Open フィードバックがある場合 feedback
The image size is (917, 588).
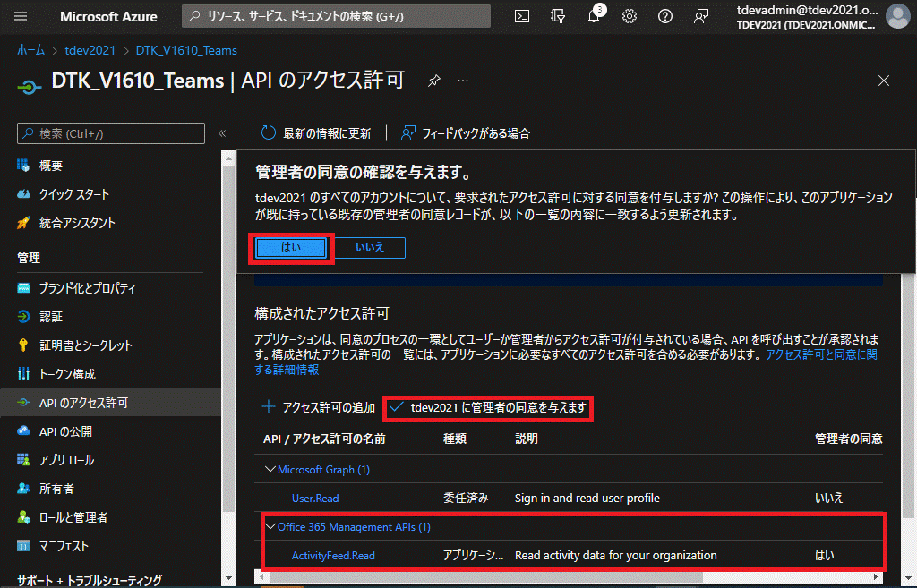pos(466,133)
